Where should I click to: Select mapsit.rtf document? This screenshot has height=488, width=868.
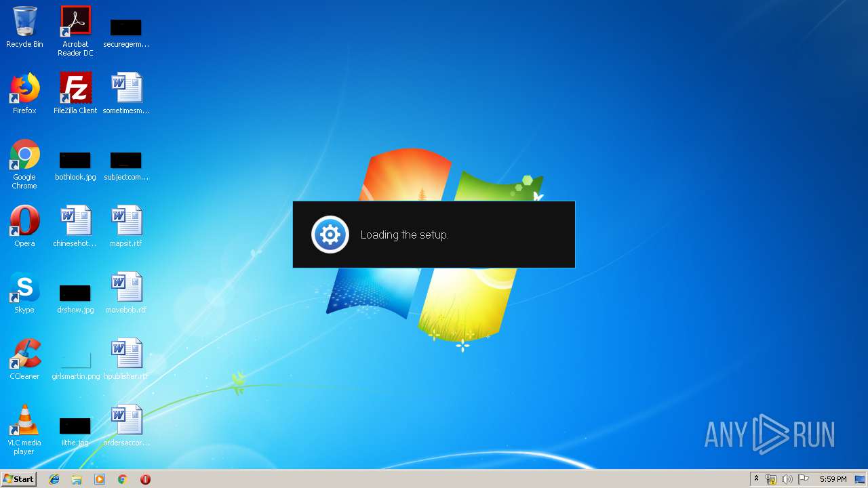[126, 226]
